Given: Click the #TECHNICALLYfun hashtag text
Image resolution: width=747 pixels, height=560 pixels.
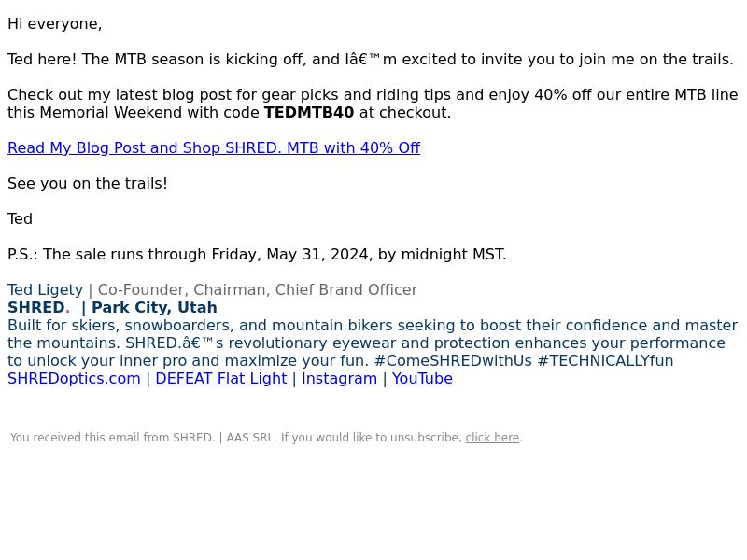Looking at the screenshot, I should click(605, 360).
